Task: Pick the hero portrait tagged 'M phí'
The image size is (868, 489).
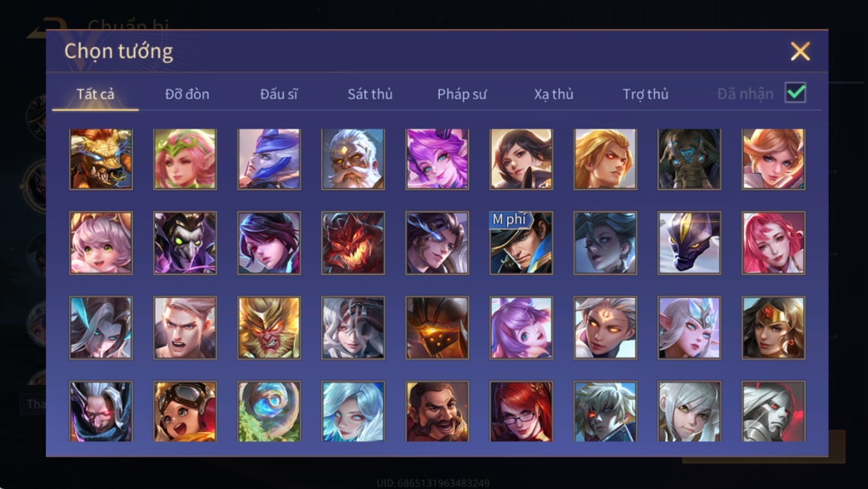Action: (x=521, y=243)
